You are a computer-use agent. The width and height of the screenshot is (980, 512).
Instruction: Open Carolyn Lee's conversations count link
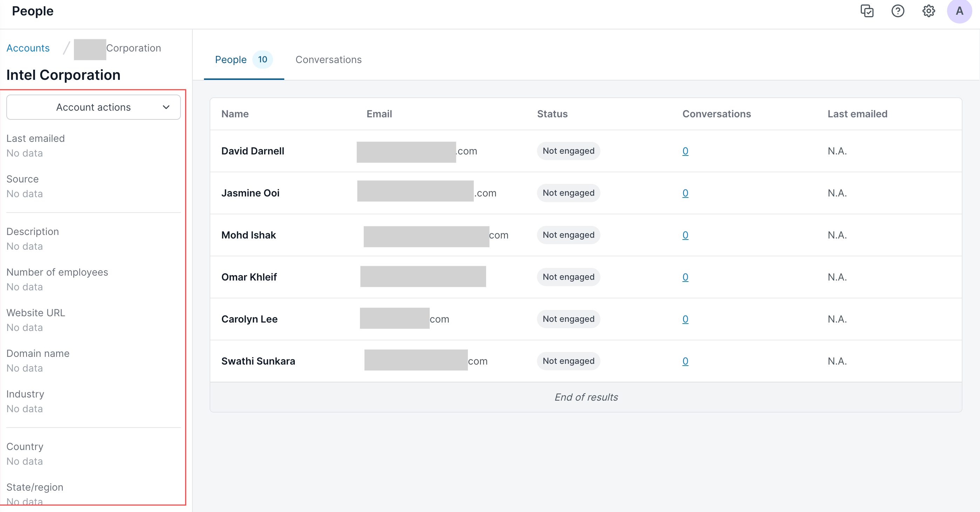(x=685, y=319)
